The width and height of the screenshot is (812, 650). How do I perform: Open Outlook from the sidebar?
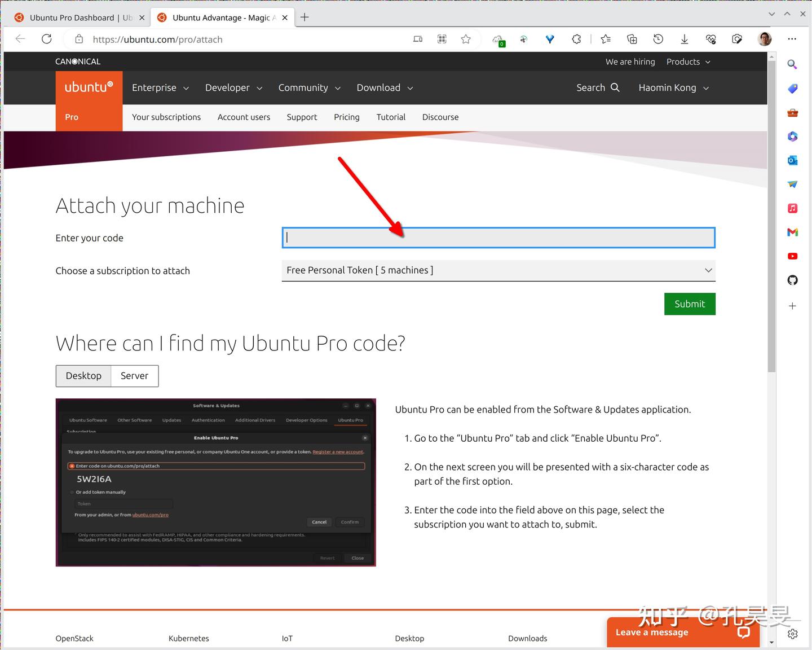click(x=792, y=160)
